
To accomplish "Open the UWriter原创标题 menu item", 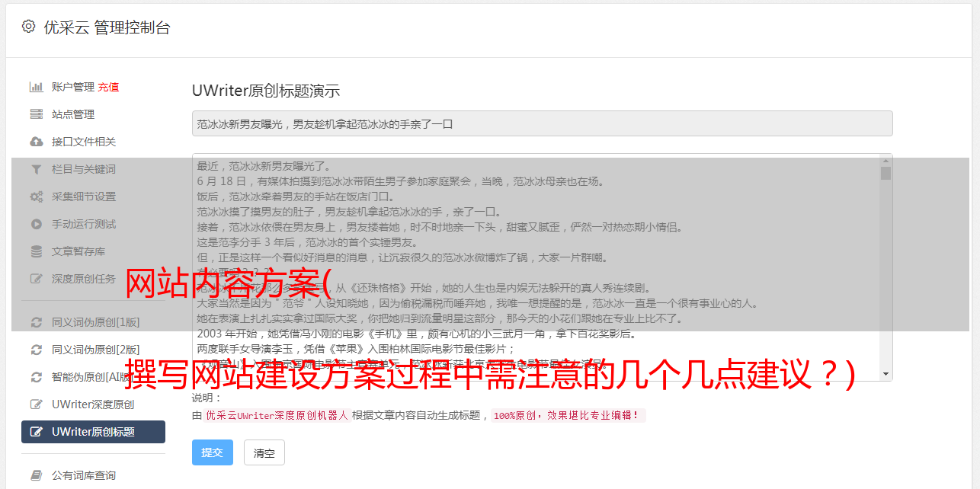I will [93, 432].
